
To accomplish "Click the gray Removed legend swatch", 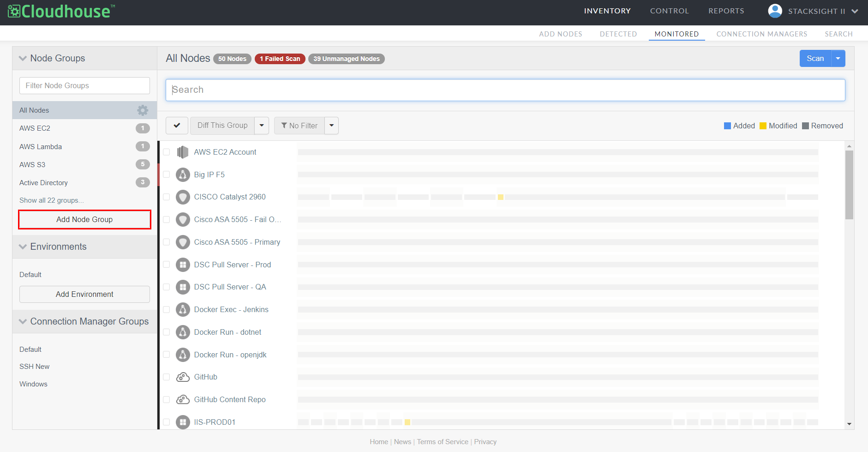I will (x=805, y=126).
